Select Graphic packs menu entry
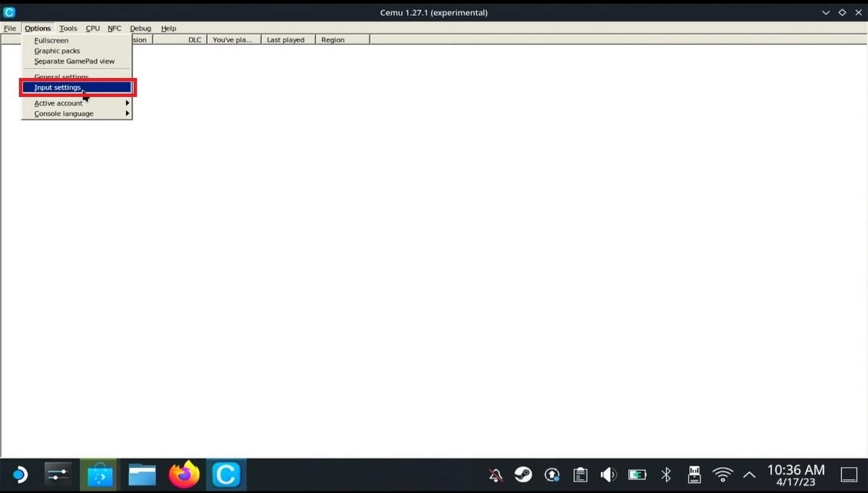Viewport: 868px width, 493px height. coord(77,51)
